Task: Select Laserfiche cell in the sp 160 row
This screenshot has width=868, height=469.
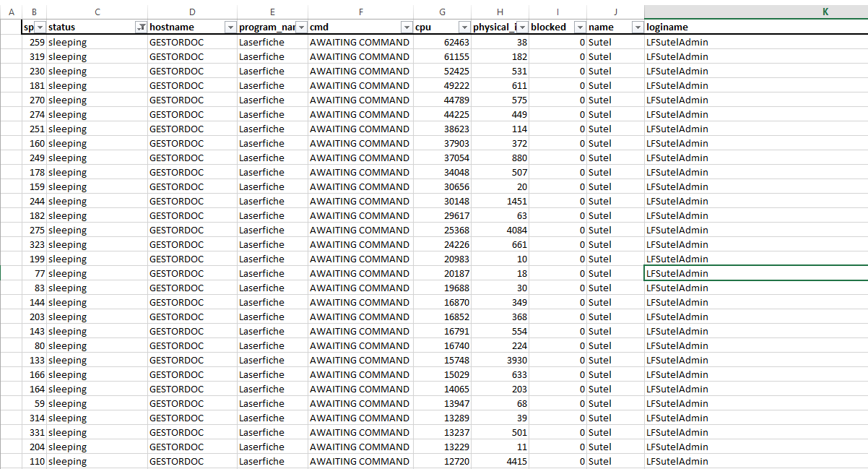Action: [272, 143]
